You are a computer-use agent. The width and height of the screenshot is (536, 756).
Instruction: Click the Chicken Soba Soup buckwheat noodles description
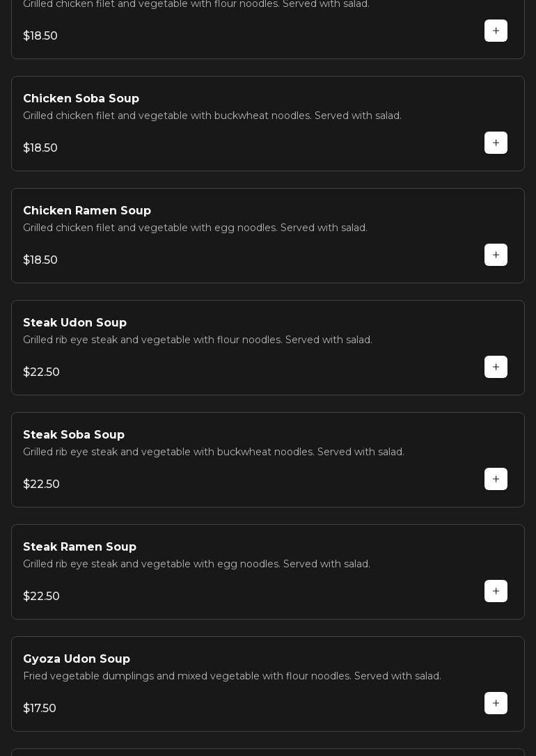pos(212,116)
